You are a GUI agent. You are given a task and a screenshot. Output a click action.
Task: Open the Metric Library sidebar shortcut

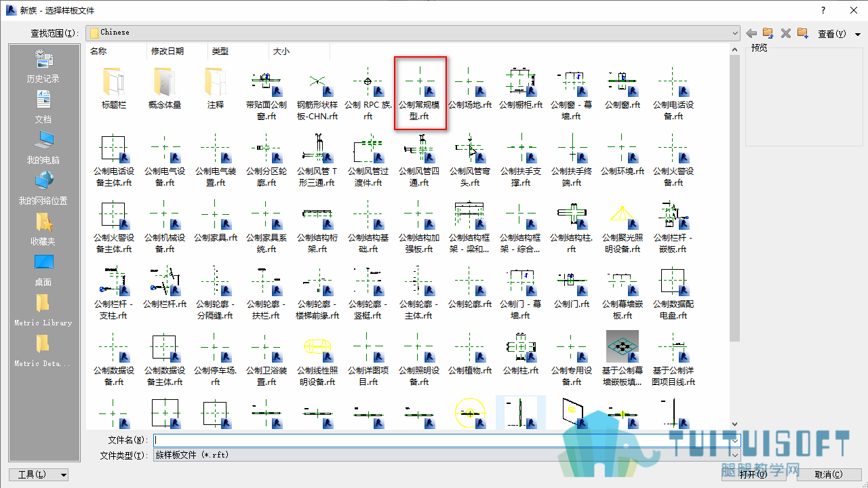tap(43, 310)
